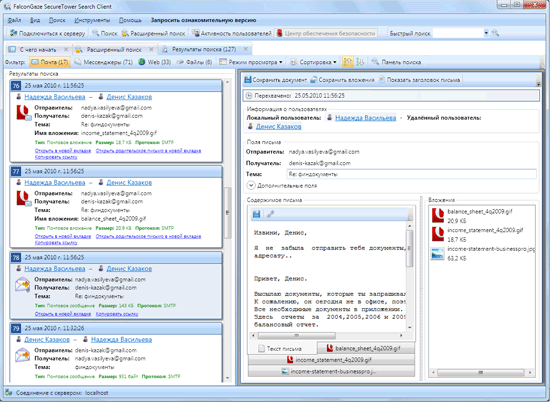Click Сохранить документ button
550x402 pixels.
click(x=276, y=80)
